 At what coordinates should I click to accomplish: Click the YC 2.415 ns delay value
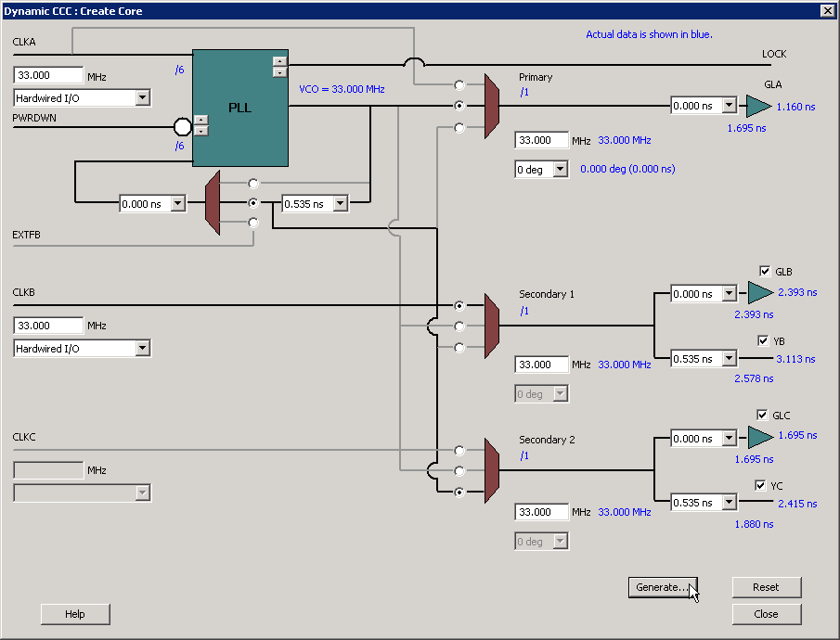coord(797,504)
